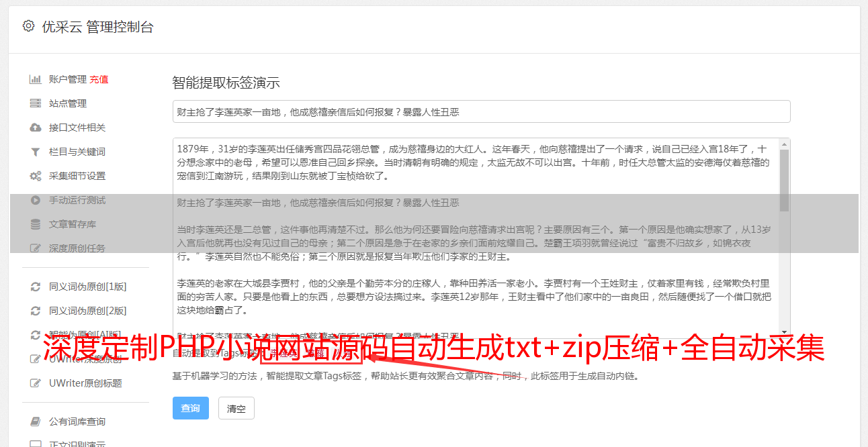Screen dimensions: 868x447
Task: Open 同义词伪原创[2版] menu item
Action: pyautogui.click(x=86, y=311)
